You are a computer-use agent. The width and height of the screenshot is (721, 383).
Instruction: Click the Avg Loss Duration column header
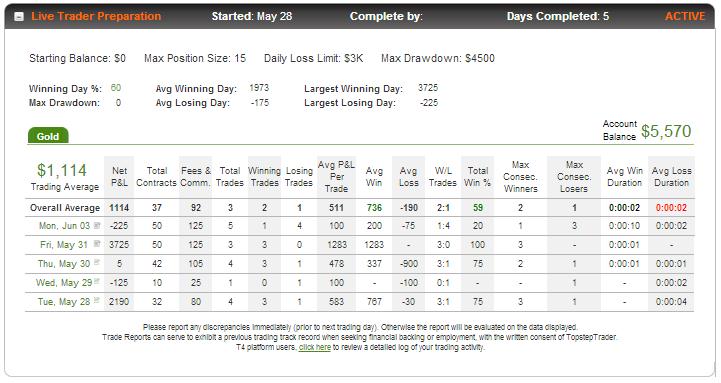671,177
